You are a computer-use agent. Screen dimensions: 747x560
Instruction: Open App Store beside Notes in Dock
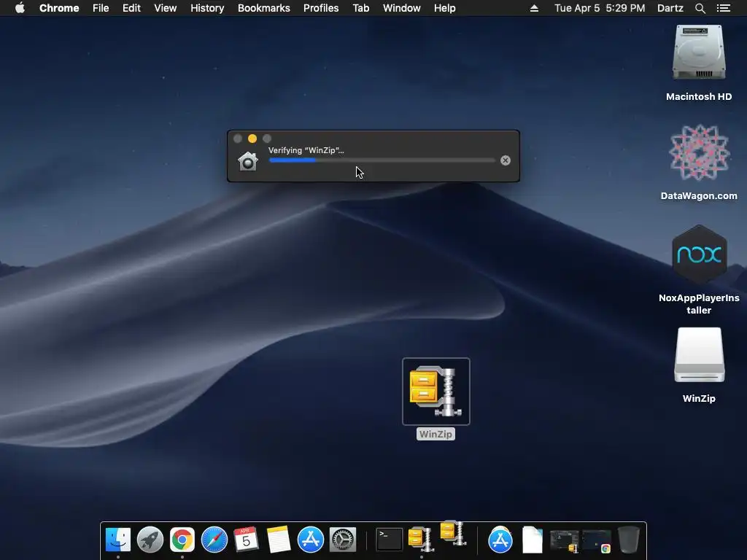point(311,540)
